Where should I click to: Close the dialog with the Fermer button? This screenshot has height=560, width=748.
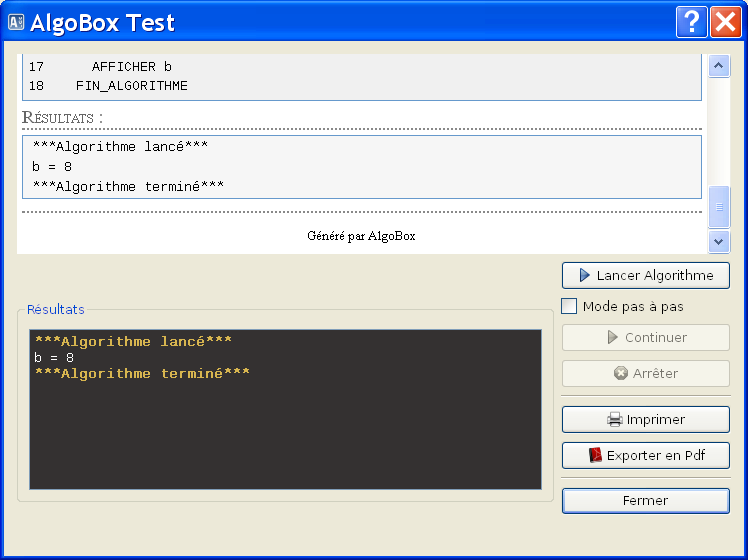click(645, 500)
